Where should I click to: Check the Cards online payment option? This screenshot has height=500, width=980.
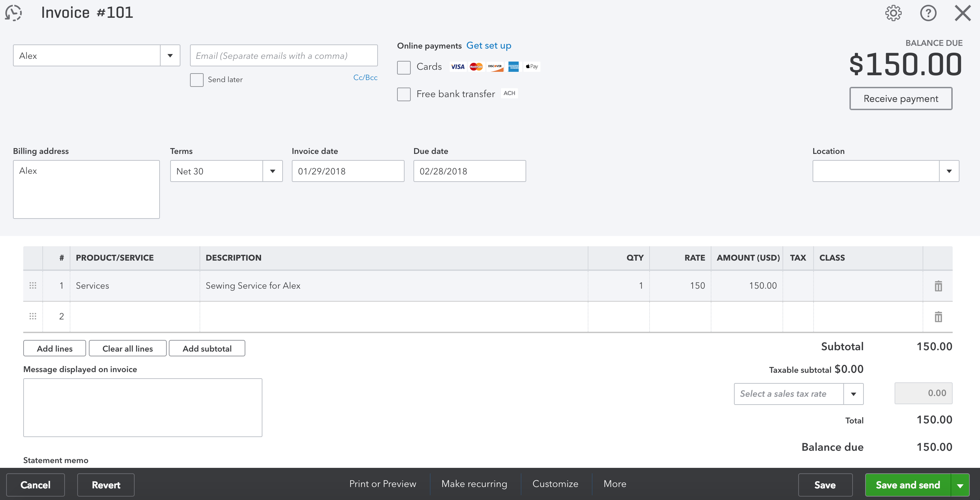click(x=404, y=67)
